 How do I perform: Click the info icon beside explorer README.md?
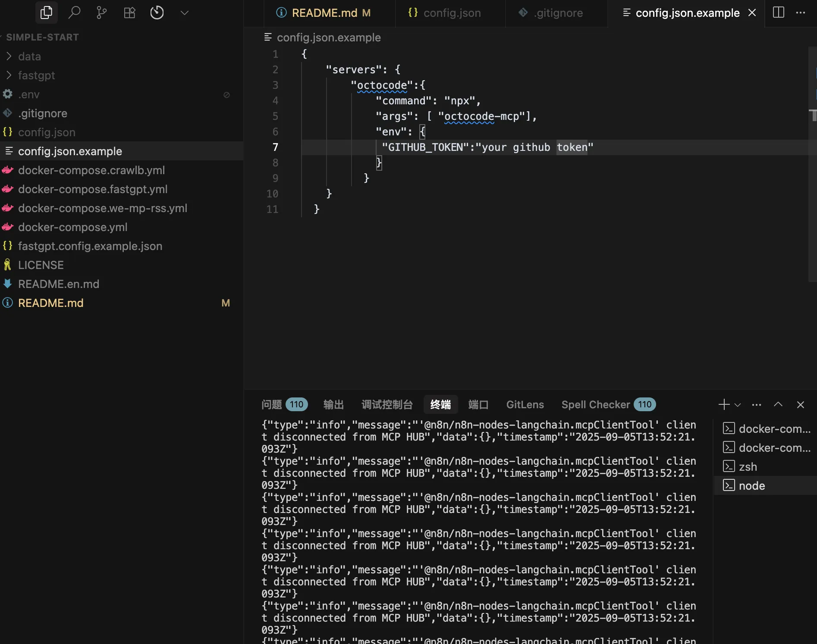(x=7, y=303)
